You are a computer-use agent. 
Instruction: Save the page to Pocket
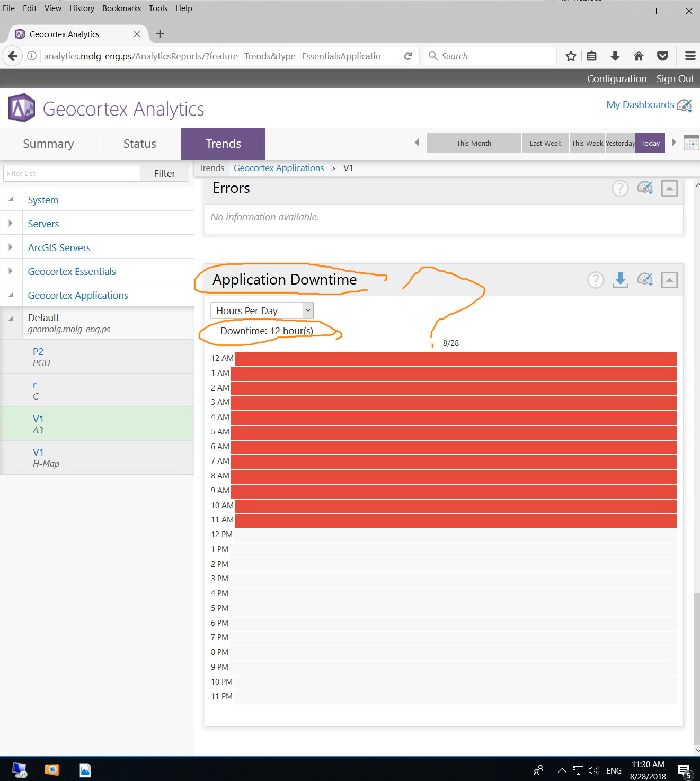point(662,56)
